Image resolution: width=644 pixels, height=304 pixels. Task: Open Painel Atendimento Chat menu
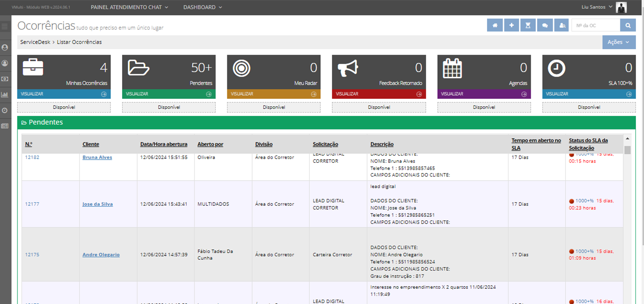click(x=129, y=7)
